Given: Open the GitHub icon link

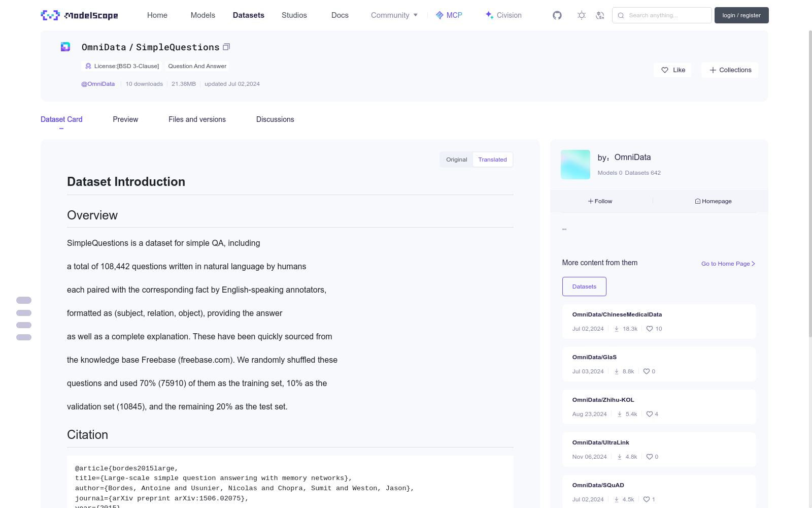Looking at the screenshot, I should point(557,15).
